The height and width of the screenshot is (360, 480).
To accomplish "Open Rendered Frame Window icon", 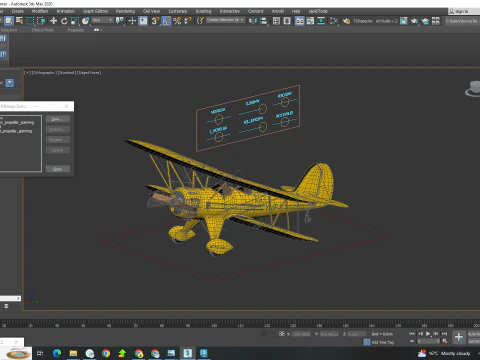I will pos(404,21).
